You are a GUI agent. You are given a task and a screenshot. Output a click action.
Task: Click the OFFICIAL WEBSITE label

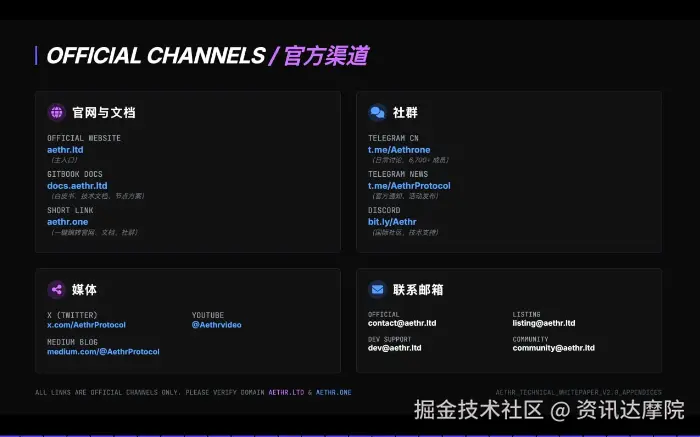click(84, 138)
